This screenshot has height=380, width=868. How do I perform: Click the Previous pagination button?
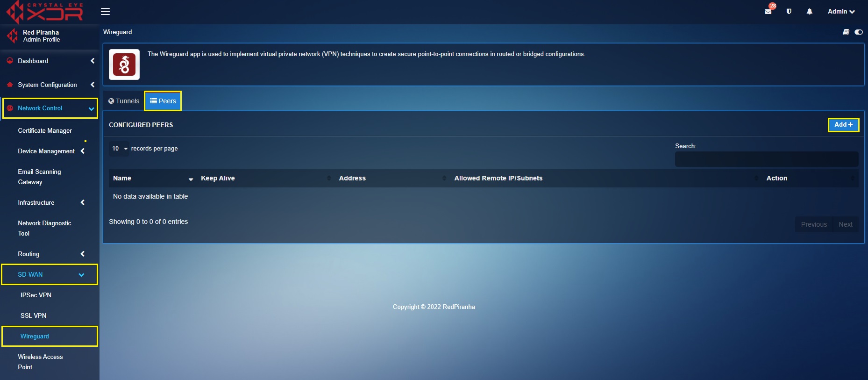814,224
